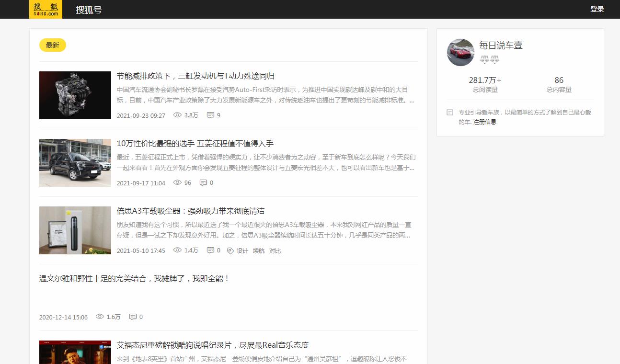Click comment icon of 2020-12-14 article
The image size is (620, 364).
click(133, 317)
